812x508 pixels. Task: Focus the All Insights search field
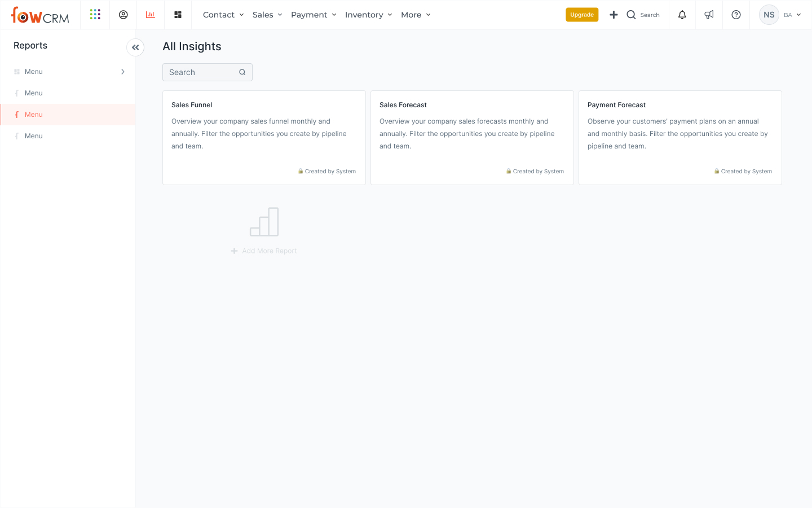(x=208, y=72)
